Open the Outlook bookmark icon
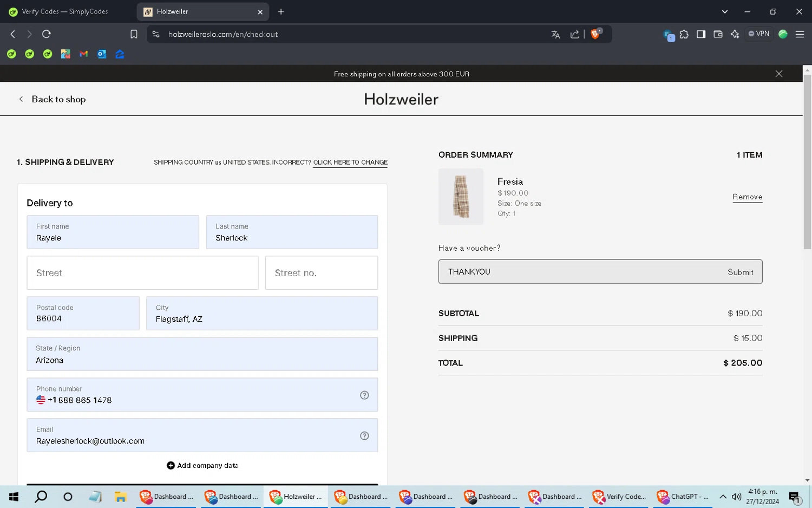Screen dimensions: 812x508 102,54
